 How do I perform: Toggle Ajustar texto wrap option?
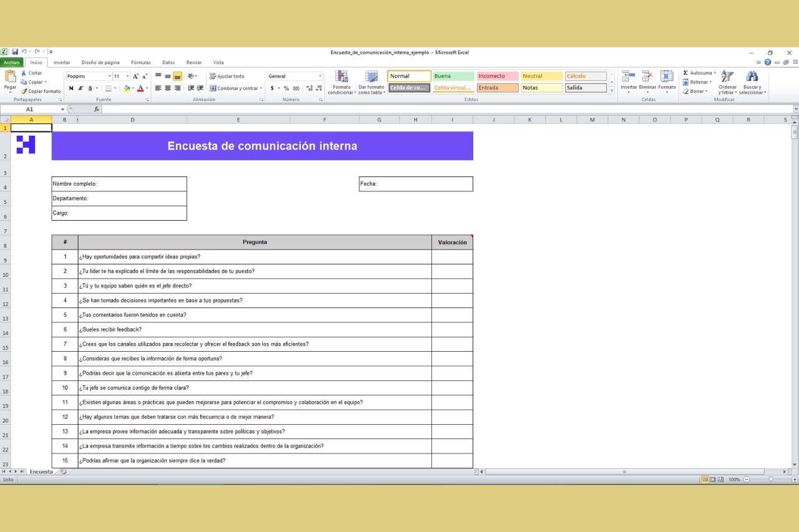pyautogui.click(x=227, y=76)
